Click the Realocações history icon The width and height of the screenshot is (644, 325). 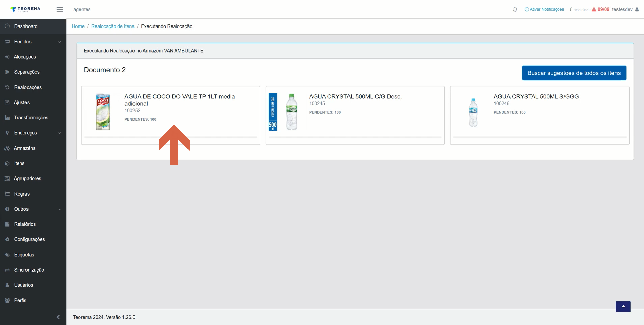(7, 87)
